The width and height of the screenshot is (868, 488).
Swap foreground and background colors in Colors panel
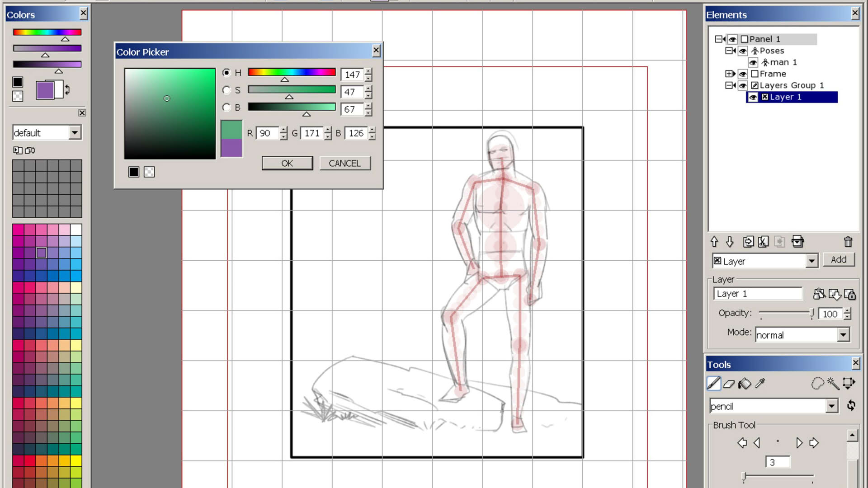click(x=67, y=89)
